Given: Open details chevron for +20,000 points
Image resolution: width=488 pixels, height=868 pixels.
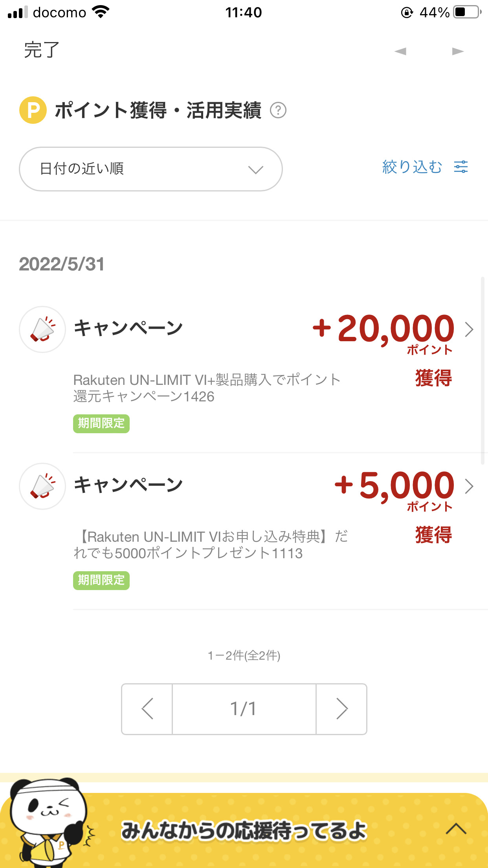Looking at the screenshot, I should click(469, 329).
